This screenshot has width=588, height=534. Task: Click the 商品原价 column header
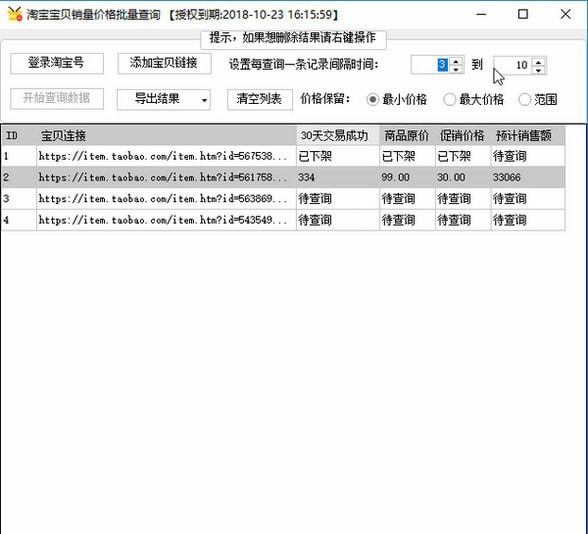[407, 135]
